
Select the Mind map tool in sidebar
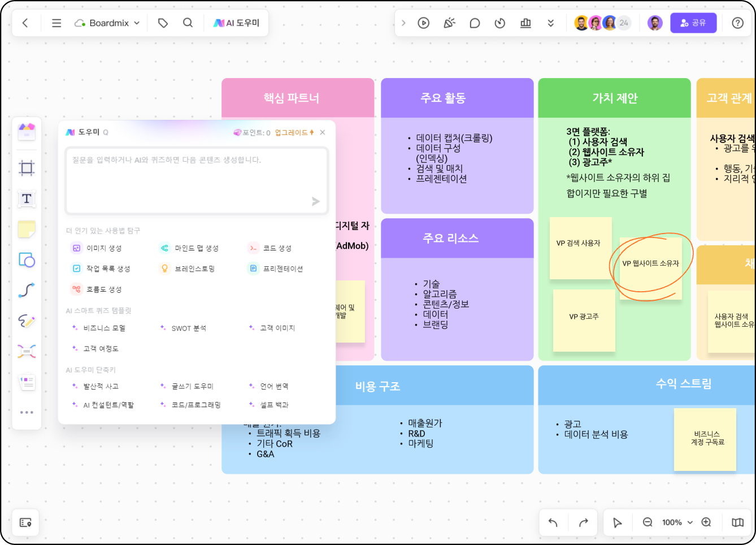[27, 351]
